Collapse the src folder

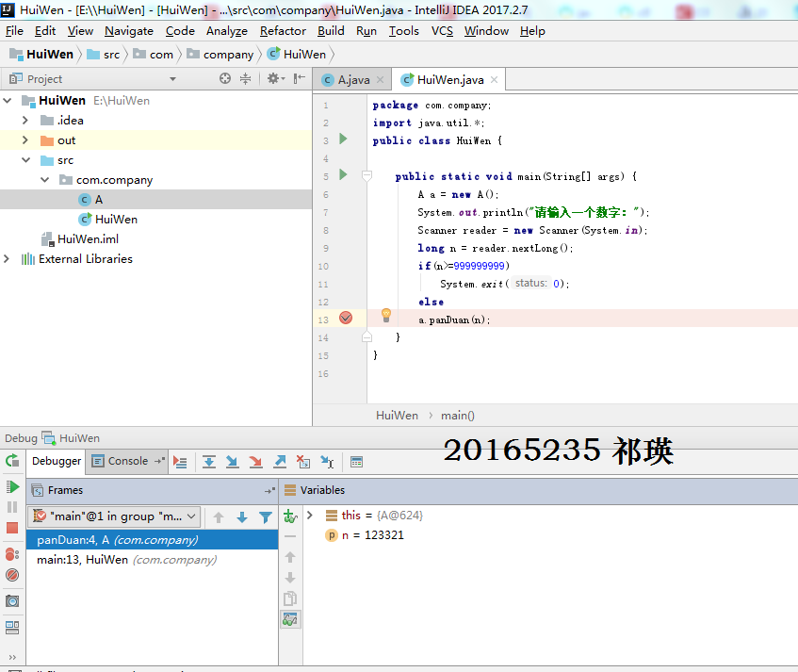click(x=26, y=160)
